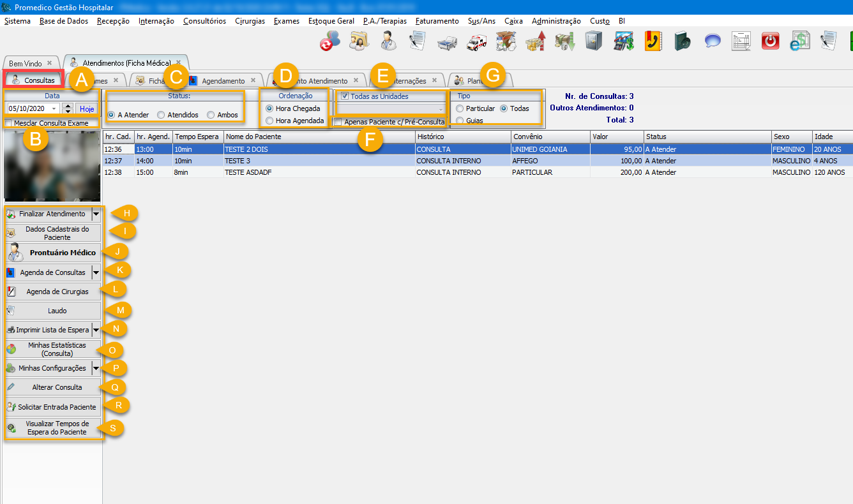853x504 pixels.
Task: Open the safe vault toolbar icon
Action: 594,41
